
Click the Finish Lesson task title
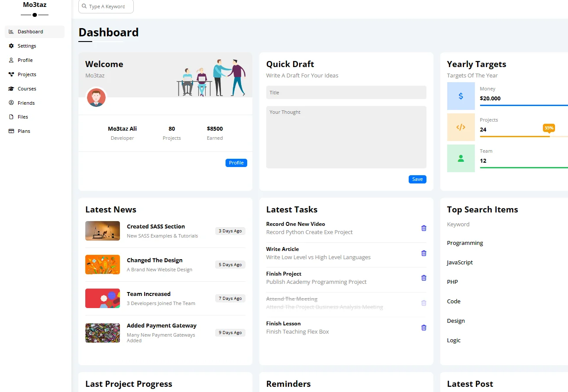283,324
